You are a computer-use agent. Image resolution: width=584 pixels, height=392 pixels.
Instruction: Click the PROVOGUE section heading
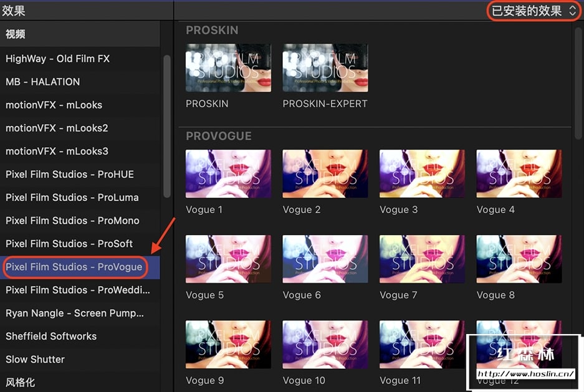(x=219, y=136)
